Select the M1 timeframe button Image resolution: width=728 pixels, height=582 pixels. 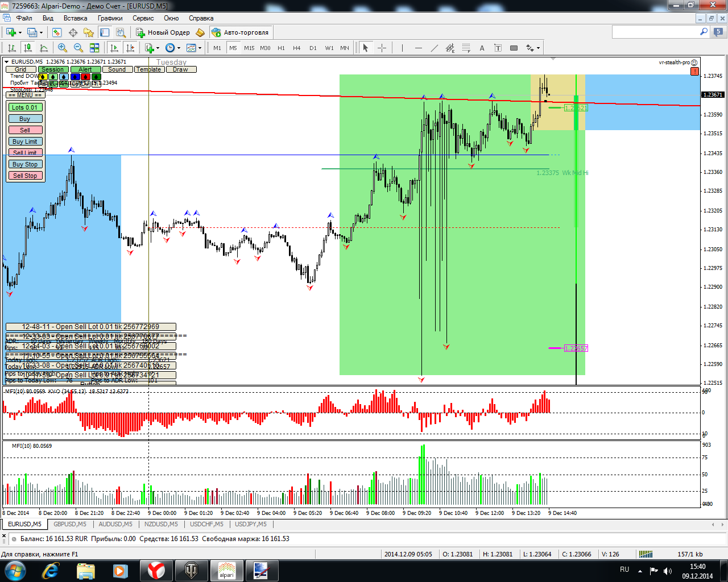point(217,48)
